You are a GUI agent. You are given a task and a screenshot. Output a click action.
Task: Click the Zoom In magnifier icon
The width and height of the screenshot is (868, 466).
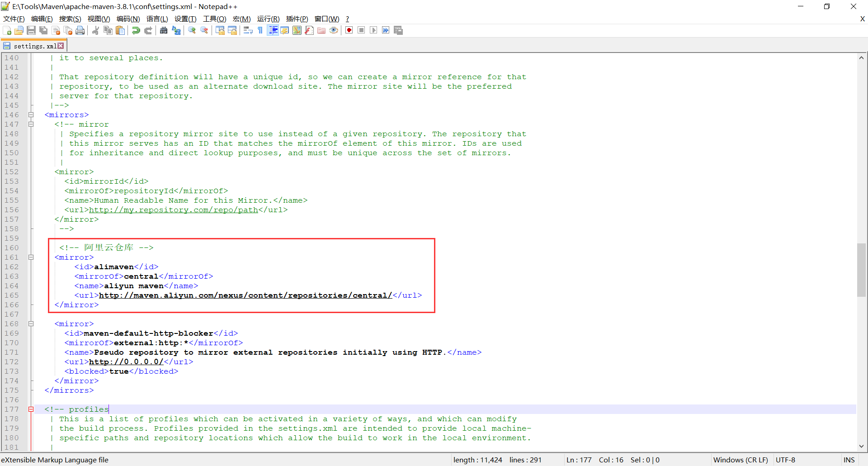pos(192,30)
